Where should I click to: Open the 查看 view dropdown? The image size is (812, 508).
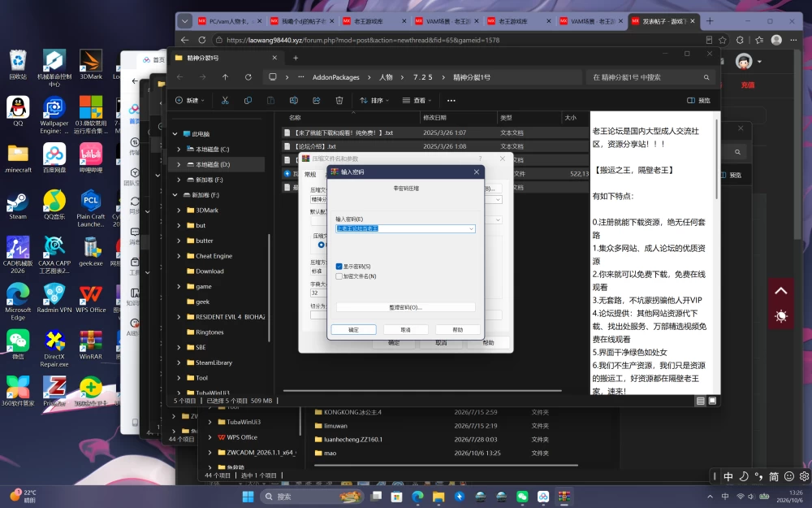pyautogui.click(x=417, y=101)
